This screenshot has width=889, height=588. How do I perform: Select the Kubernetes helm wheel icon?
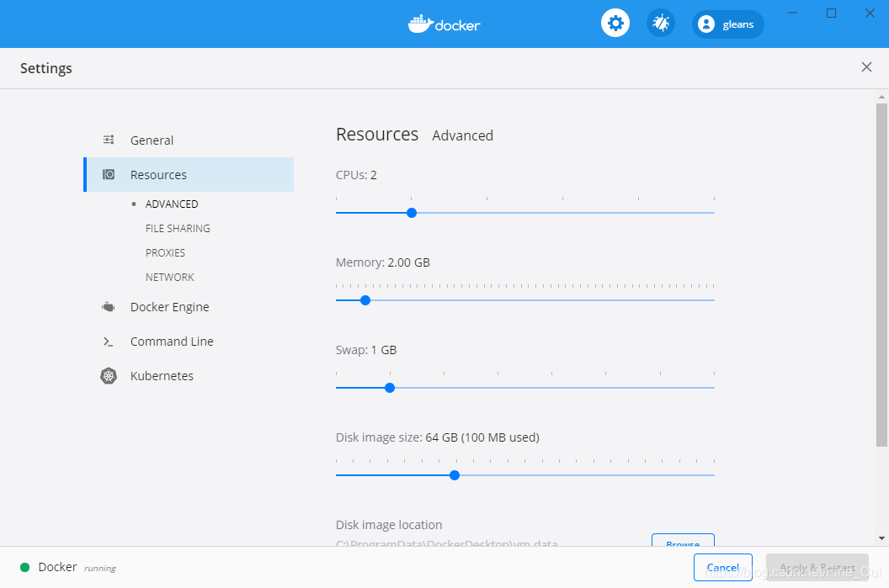pos(109,375)
